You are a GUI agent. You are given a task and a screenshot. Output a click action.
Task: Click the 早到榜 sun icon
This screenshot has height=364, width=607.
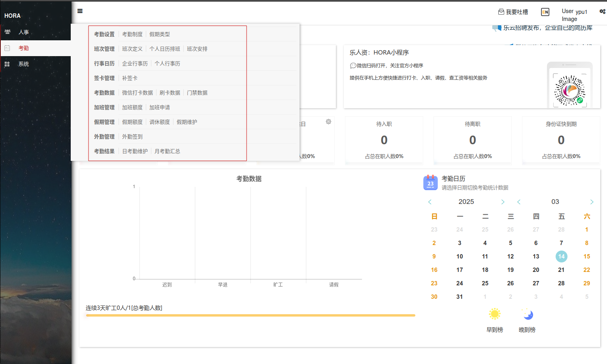click(x=494, y=314)
